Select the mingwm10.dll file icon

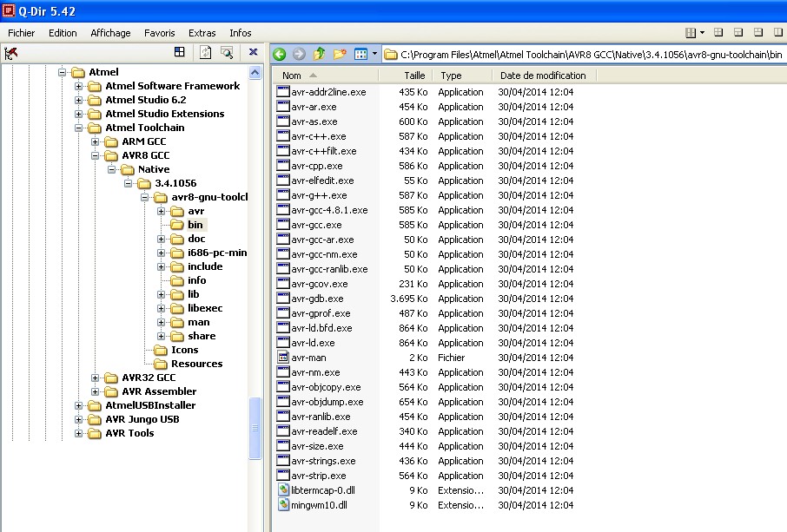pyautogui.click(x=283, y=505)
